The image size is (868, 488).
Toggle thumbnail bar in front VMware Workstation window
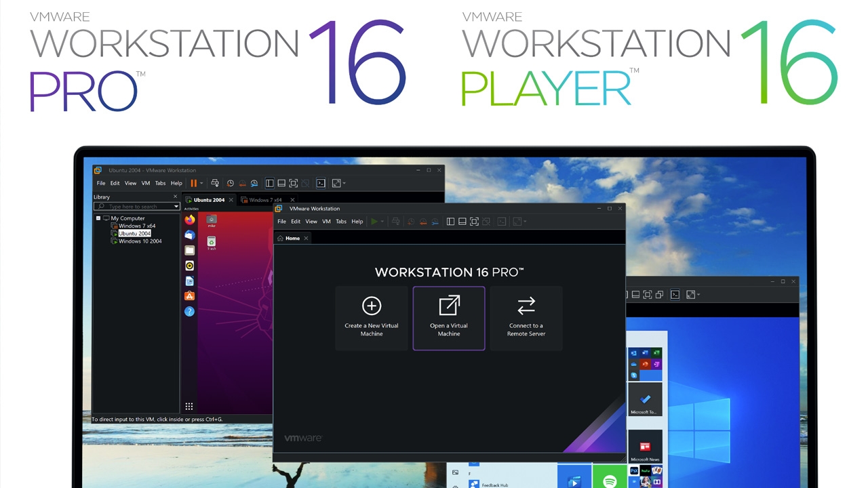point(462,222)
